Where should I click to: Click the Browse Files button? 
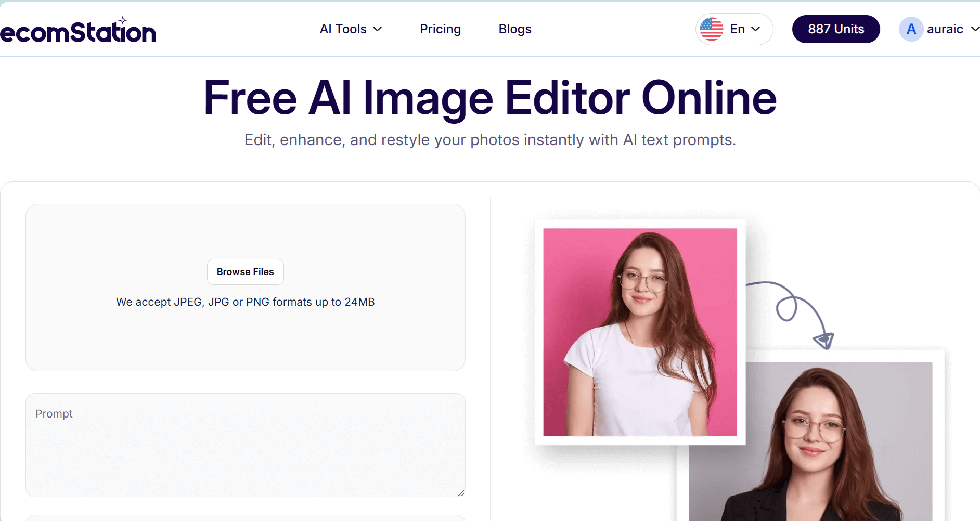click(246, 272)
